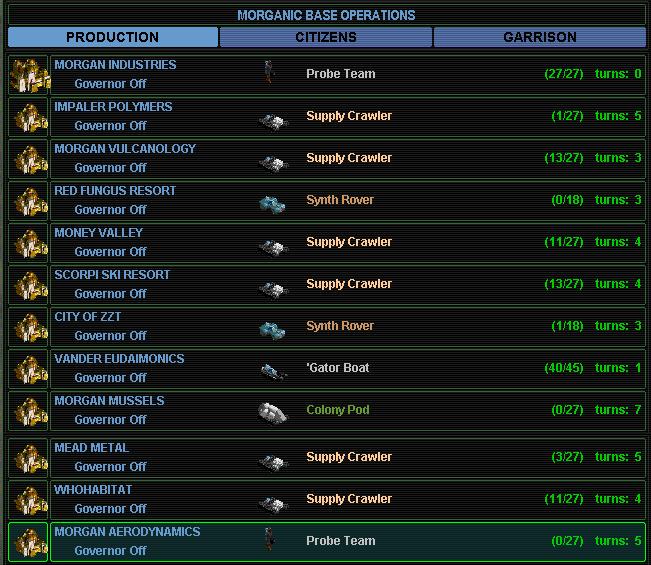
Task: Click the Mead Metal base name
Action: click(91, 448)
